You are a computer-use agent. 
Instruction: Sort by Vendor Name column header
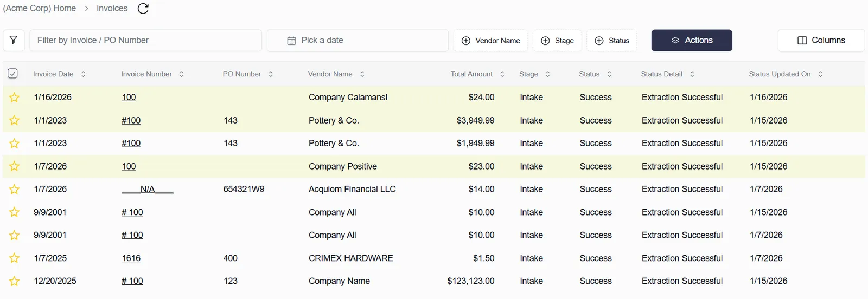tap(336, 74)
